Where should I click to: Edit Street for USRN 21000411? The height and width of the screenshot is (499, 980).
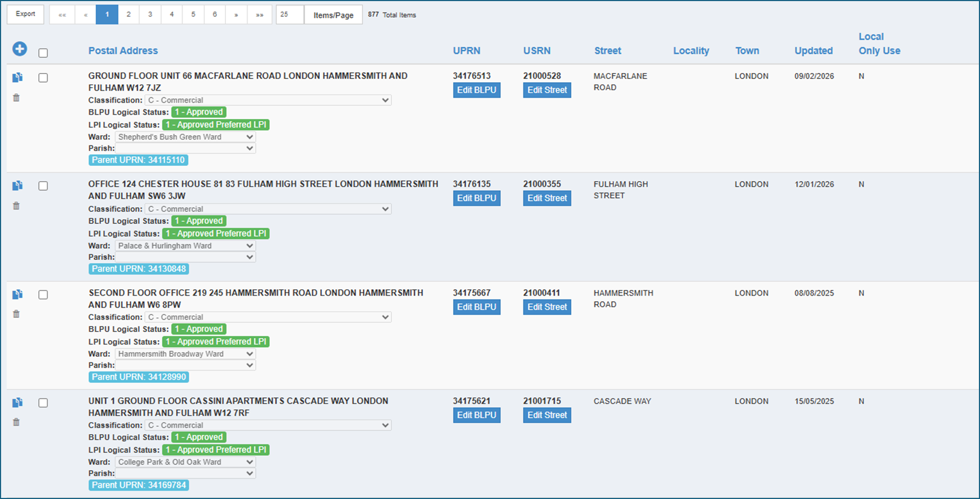click(547, 307)
